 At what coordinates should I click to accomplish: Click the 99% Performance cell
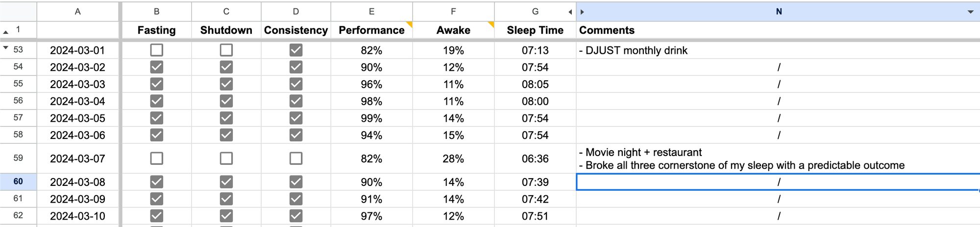point(371,118)
